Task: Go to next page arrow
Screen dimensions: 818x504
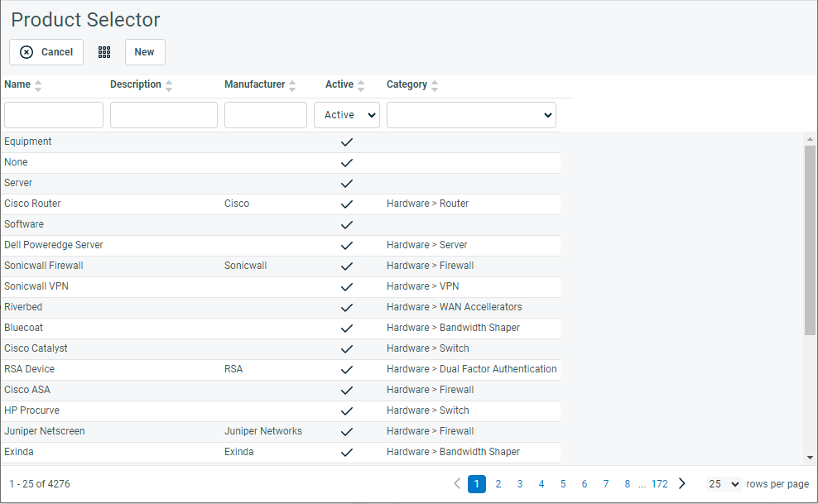Action: [682, 483]
